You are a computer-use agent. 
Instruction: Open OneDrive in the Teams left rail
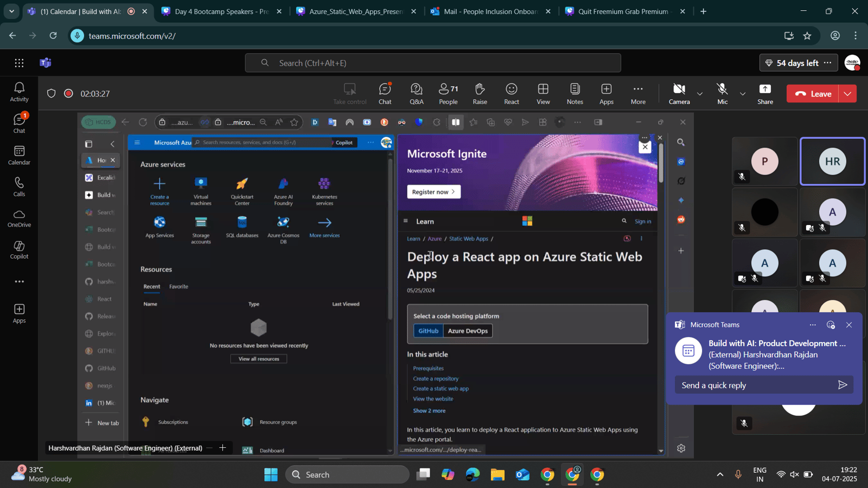19,218
